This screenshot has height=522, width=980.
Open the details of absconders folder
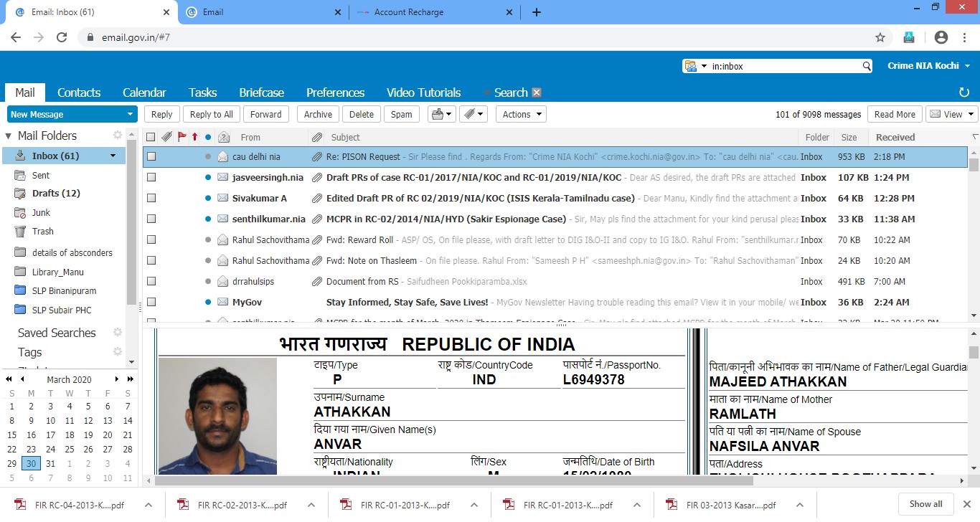click(72, 252)
